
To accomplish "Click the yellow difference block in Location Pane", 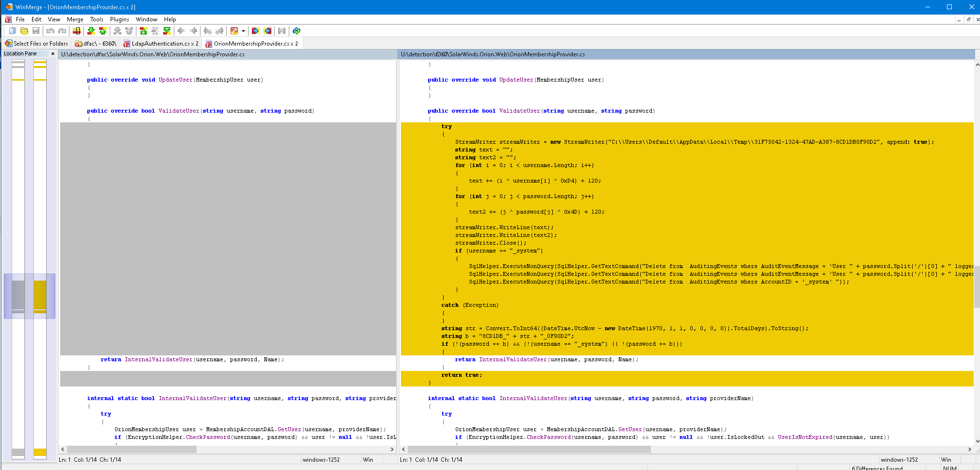I will click(40, 295).
